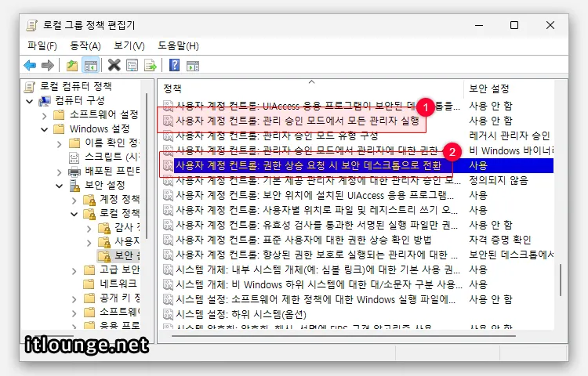Click the 자격 증명 확인 value

tap(500, 240)
